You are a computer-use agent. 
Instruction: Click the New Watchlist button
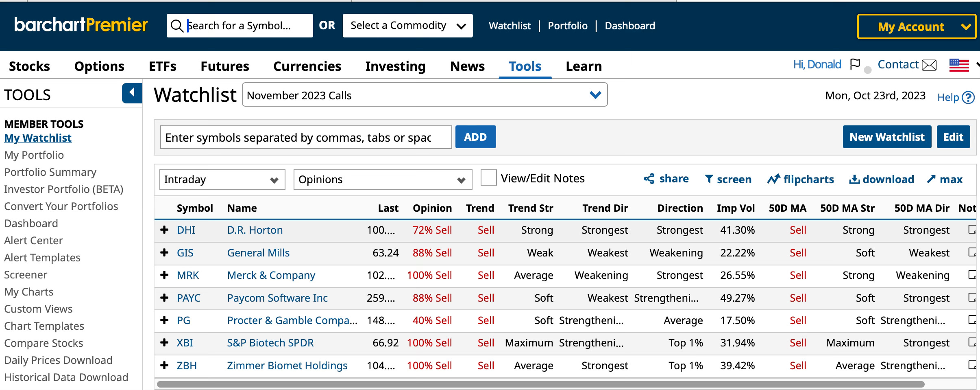(x=887, y=137)
